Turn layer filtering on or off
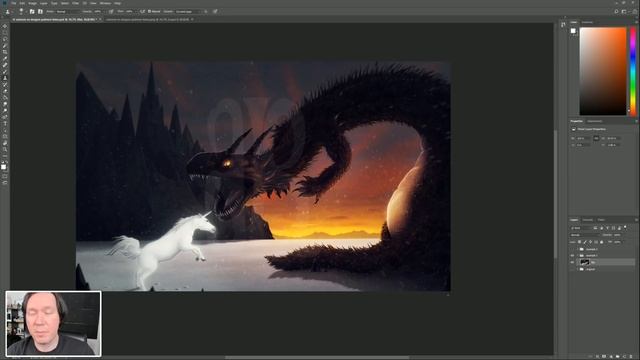 pyautogui.click(x=625, y=227)
